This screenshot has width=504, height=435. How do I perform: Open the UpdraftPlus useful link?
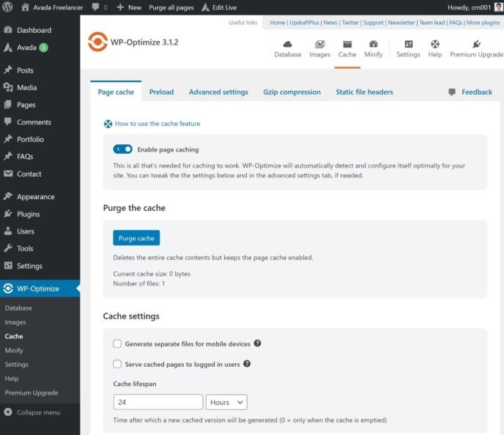point(305,23)
